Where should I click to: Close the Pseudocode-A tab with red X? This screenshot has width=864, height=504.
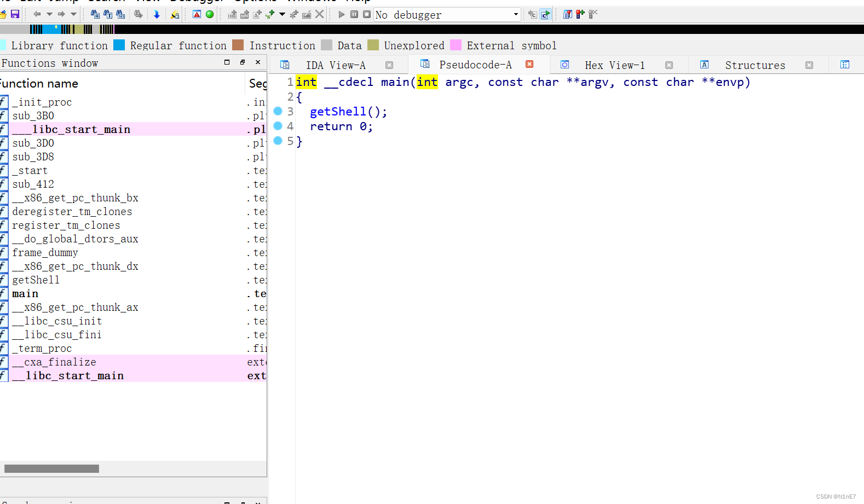coord(529,64)
